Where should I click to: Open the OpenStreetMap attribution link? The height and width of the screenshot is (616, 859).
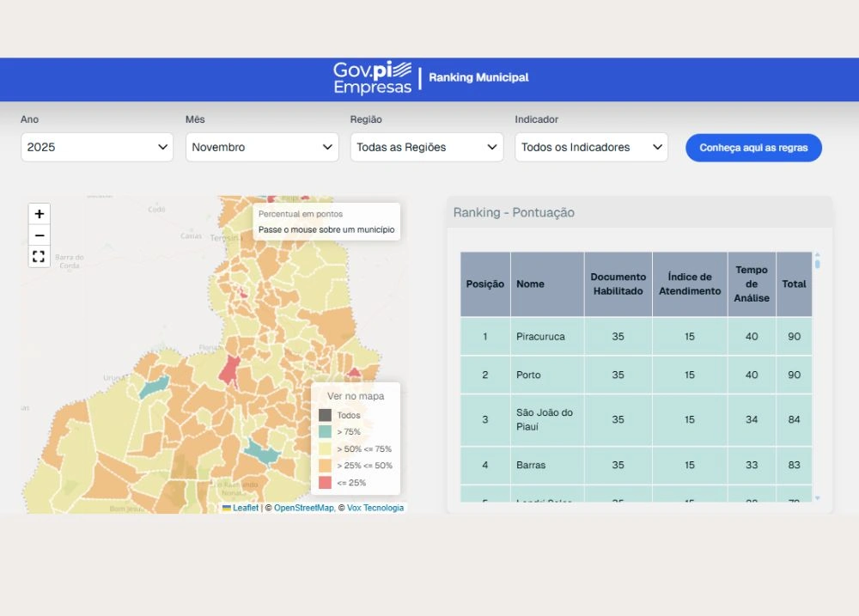coord(303,508)
